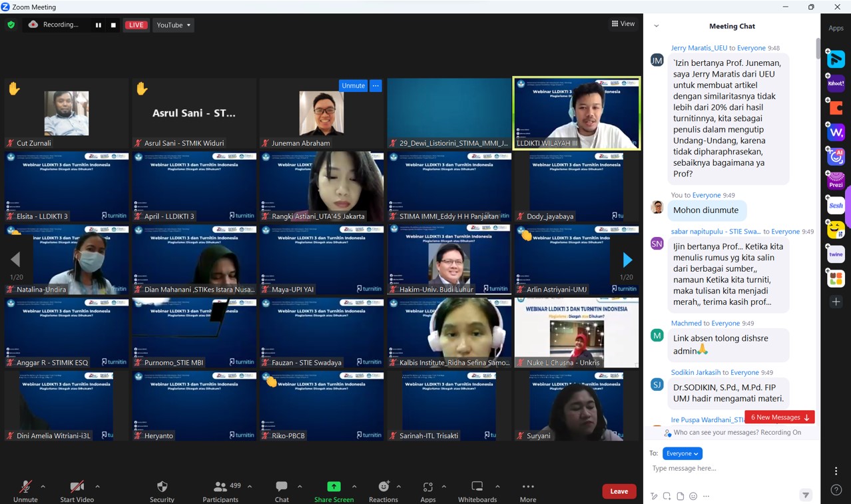
Task: Open the text formatting icon in chat
Action: [x=654, y=496]
